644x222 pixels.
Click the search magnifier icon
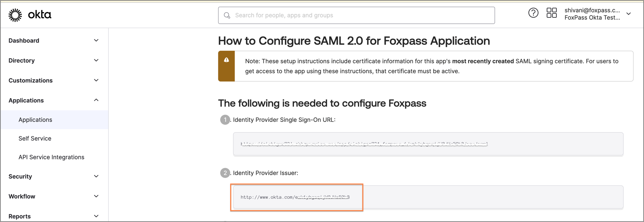tap(227, 15)
